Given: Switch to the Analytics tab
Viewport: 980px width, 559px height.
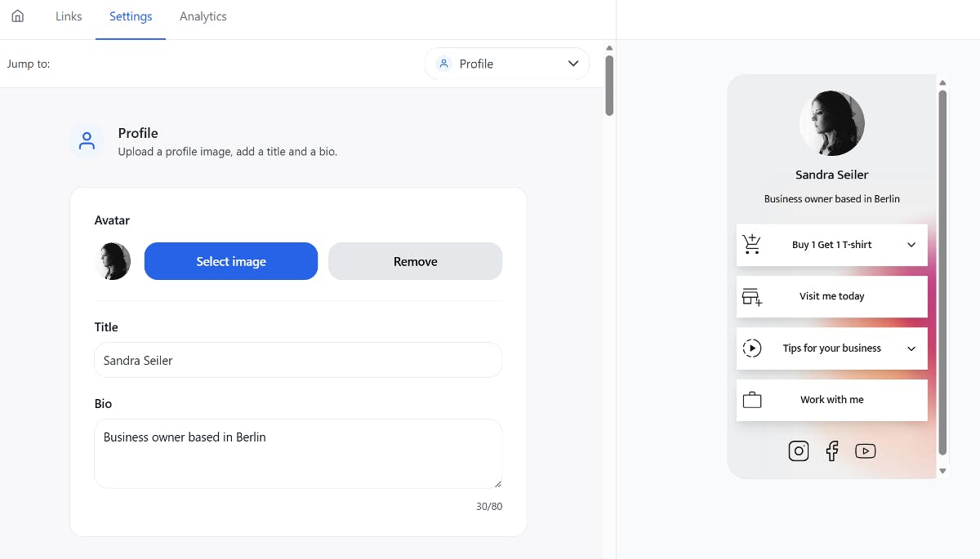Looking at the screenshot, I should point(203,16).
